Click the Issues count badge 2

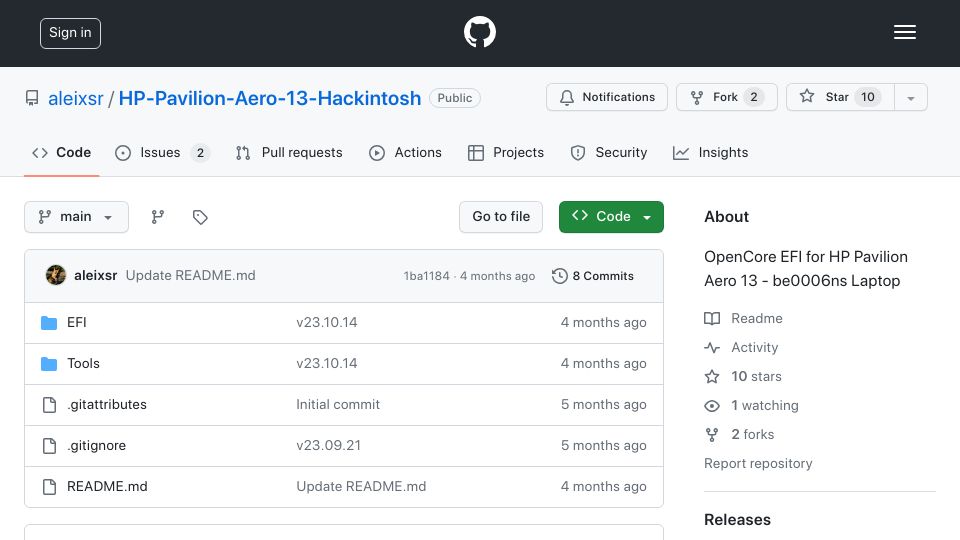[200, 152]
